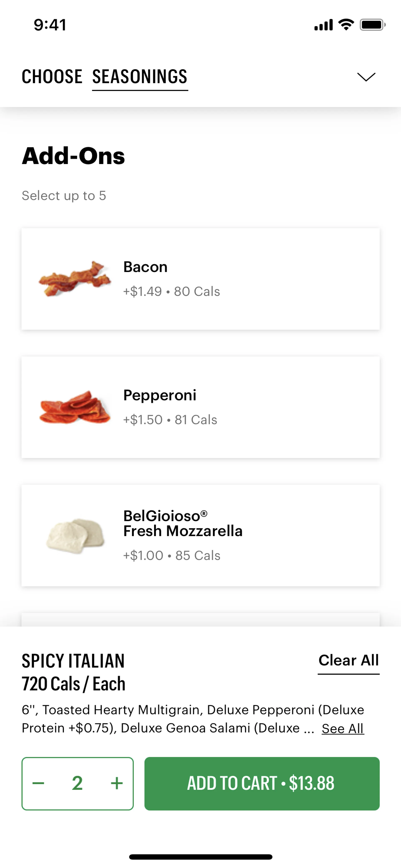Select the Bacon add-on card
The width and height of the screenshot is (401, 868).
200,279
